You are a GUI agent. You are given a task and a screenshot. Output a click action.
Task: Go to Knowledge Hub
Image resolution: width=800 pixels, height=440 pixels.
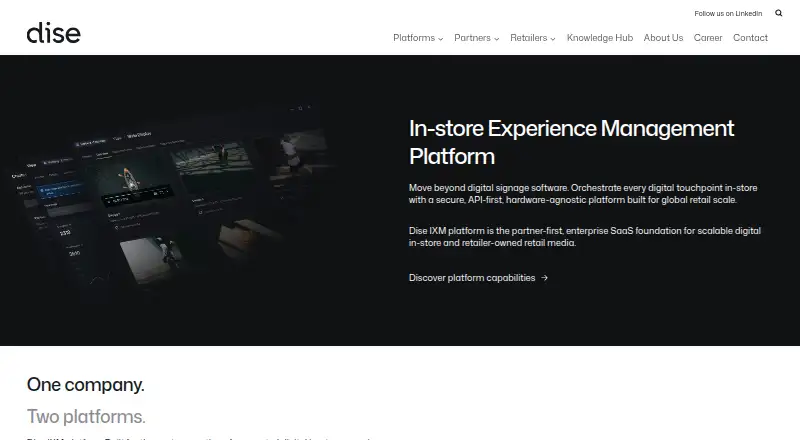[599, 38]
